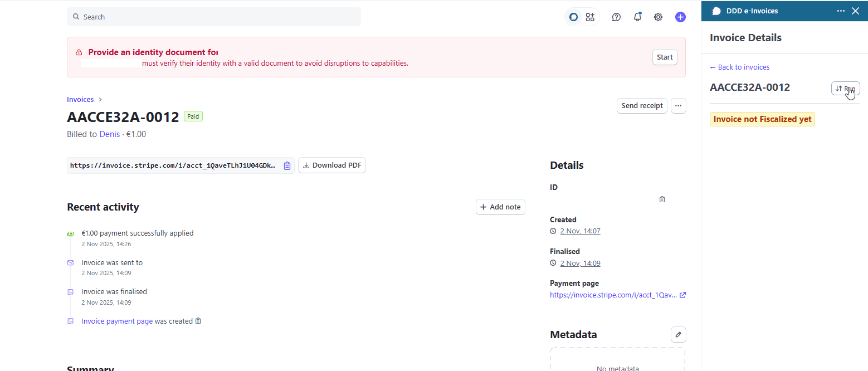868x371 pixels.
Task: Copy the Invoice payment page clipboard icon
Action: click(198, 321)
